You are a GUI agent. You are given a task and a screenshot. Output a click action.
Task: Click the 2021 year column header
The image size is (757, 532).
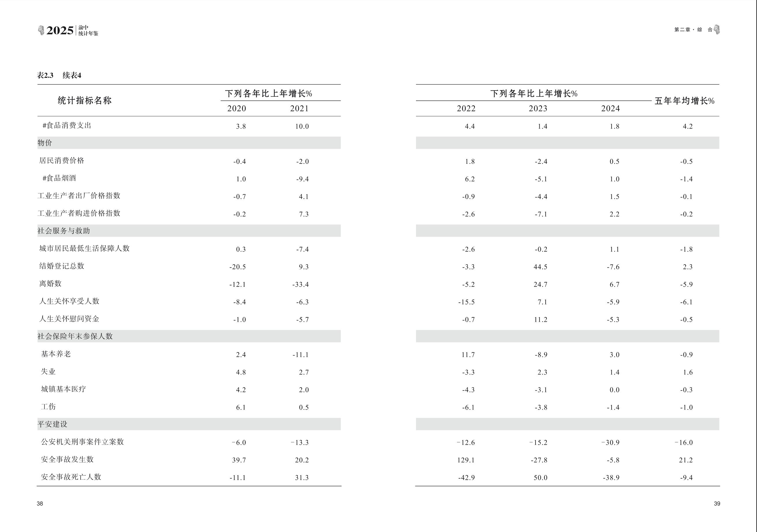coord(299,109)
